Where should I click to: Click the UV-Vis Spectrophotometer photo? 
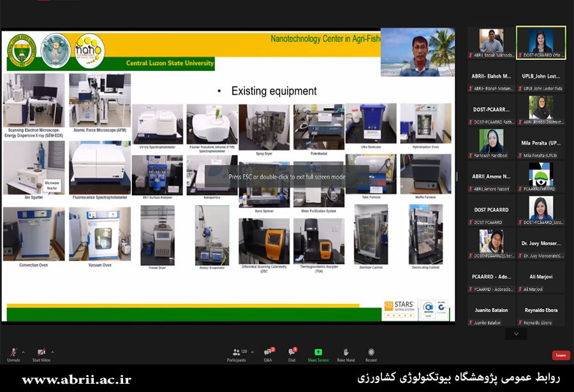[158, 124]
